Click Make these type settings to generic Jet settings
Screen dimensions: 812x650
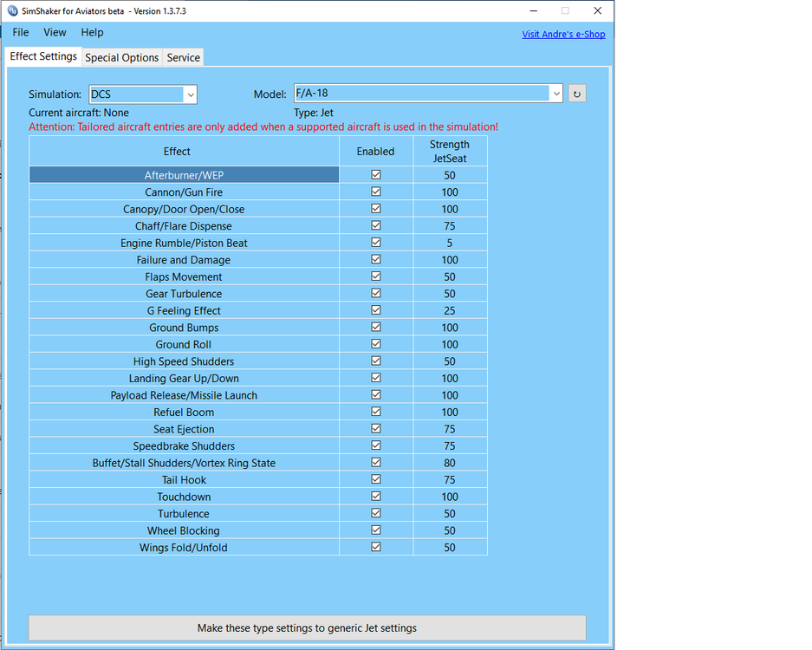click(x=307, y=627)
